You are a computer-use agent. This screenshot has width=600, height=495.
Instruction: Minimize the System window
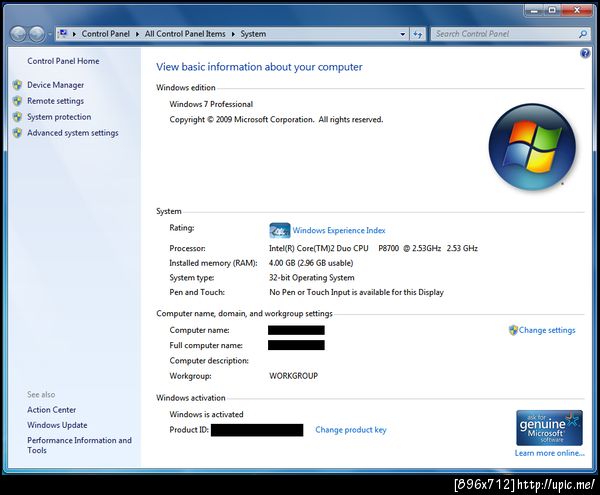(534, 10)
